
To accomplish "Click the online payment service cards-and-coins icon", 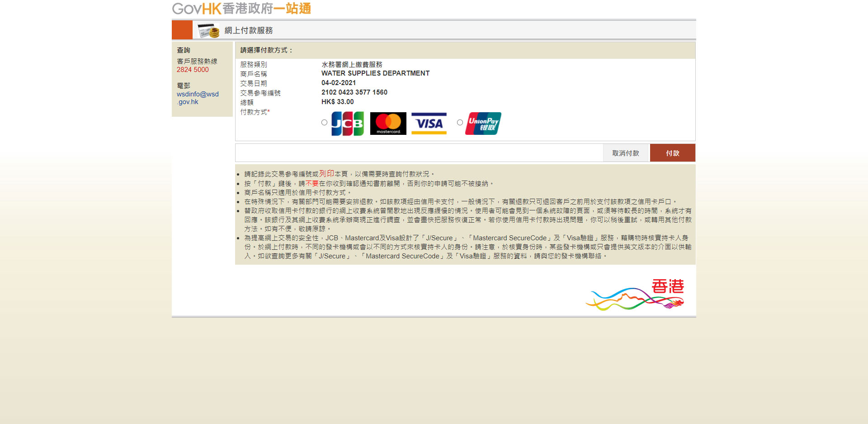I will (208, 30).
